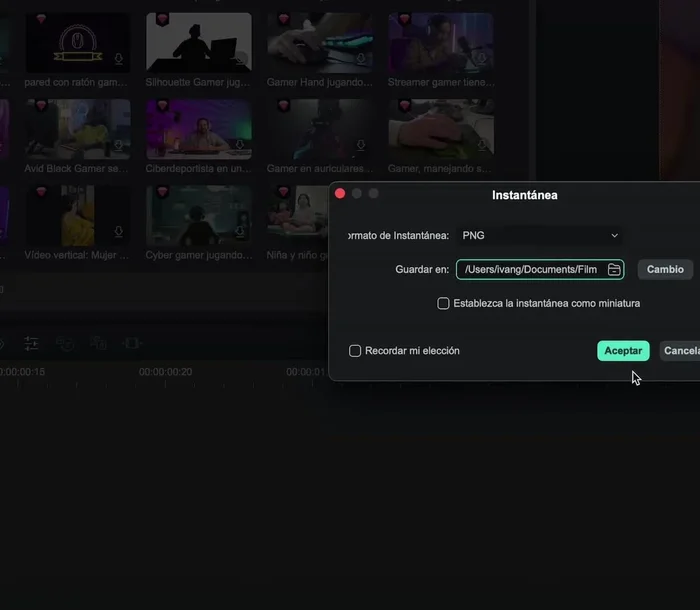This screenshot has width=700, height=610.
Task: Select the 'Gamer en auriculares' thumbnail
Action: tap(320, 129)
